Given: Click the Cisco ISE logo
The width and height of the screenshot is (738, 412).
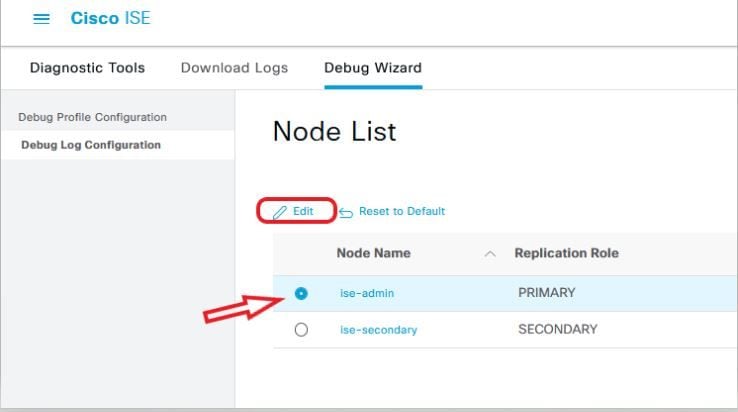Looking at the screenshot, I should pos(111,18).
